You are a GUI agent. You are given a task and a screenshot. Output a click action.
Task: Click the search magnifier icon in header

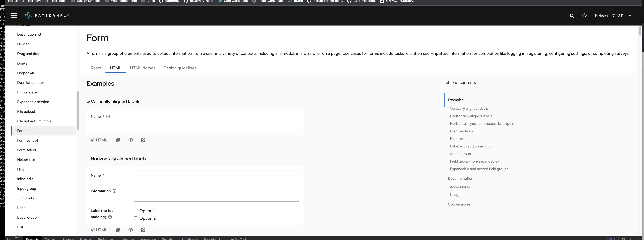[572, 16]
